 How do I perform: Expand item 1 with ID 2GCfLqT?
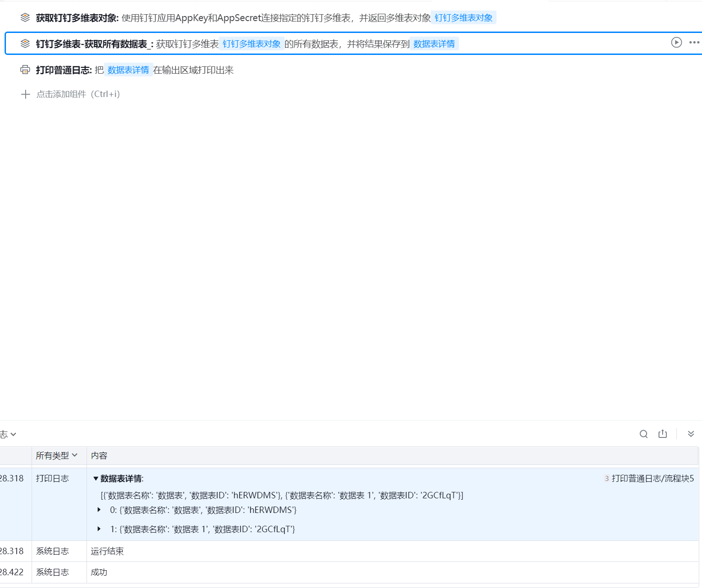[x=99, y=529]
